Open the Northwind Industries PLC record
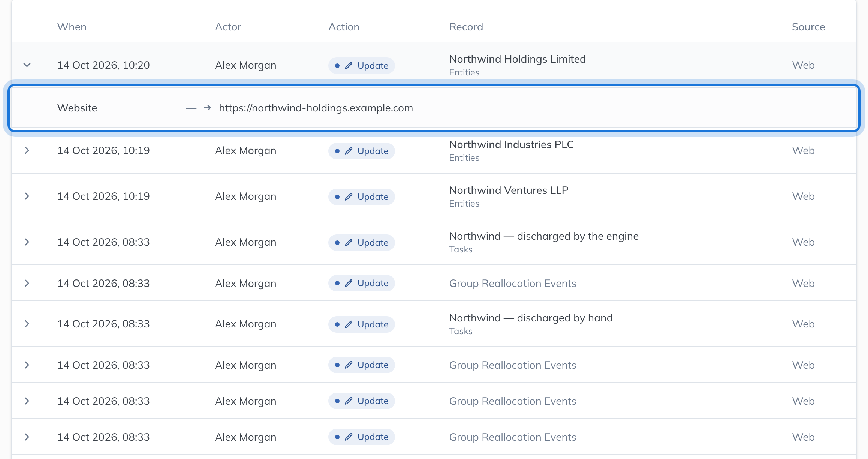 [512, 145]
